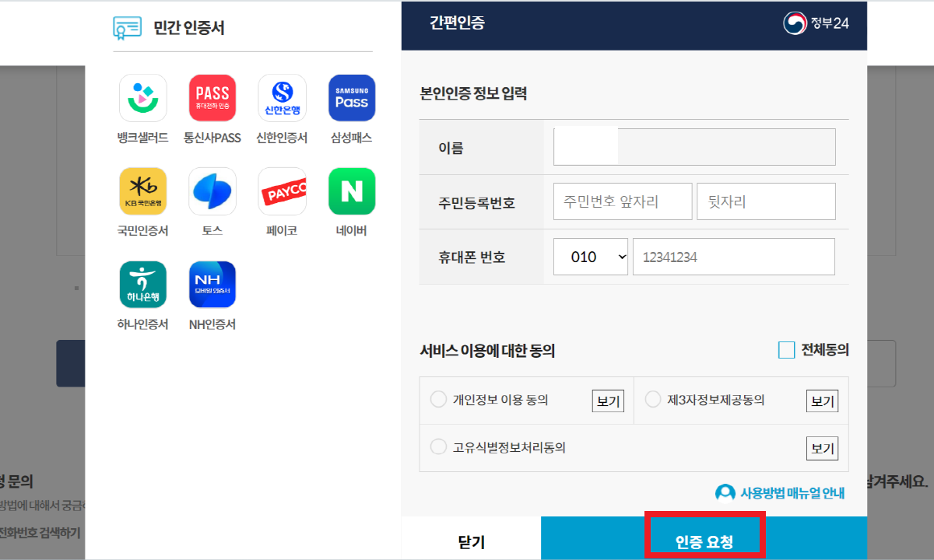Select the 뱅크샐러드 certificate icon
The height and width of the screenshot is (560, 934).
pyautogui.click(x=142, y=98)
